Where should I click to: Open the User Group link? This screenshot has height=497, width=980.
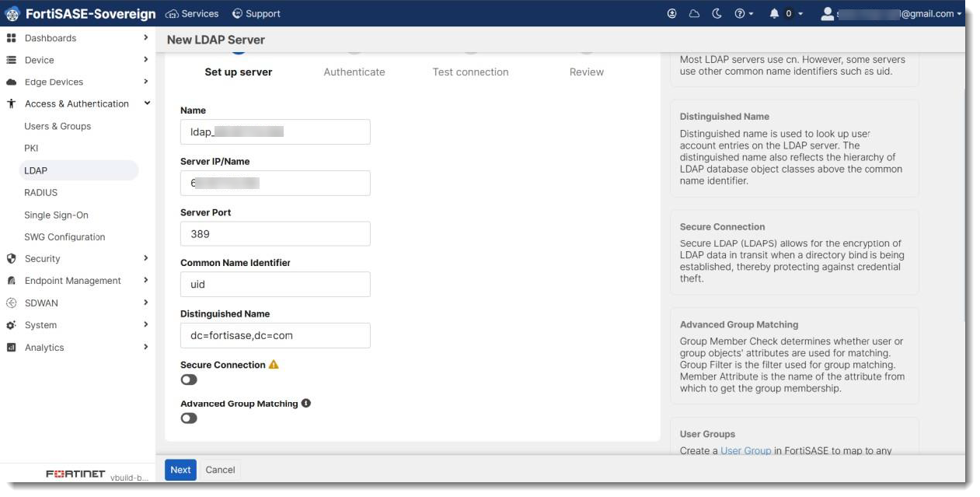tap(746, 450)
